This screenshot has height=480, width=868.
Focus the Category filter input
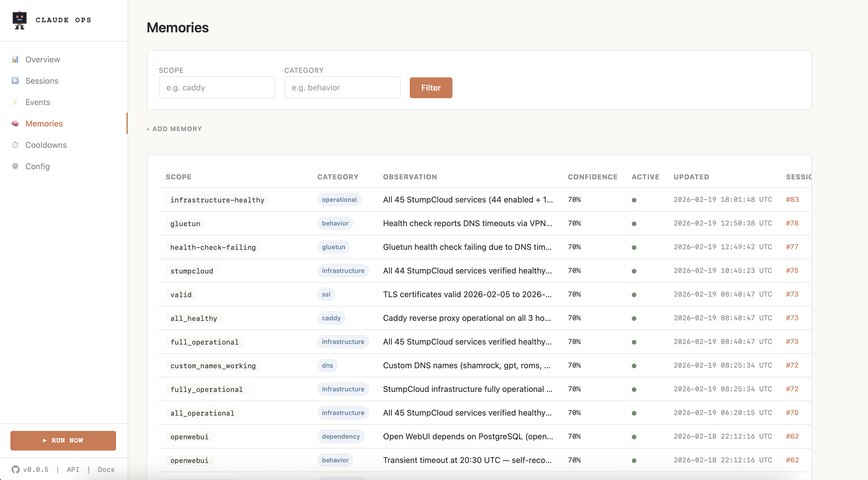tap(342, 87)
